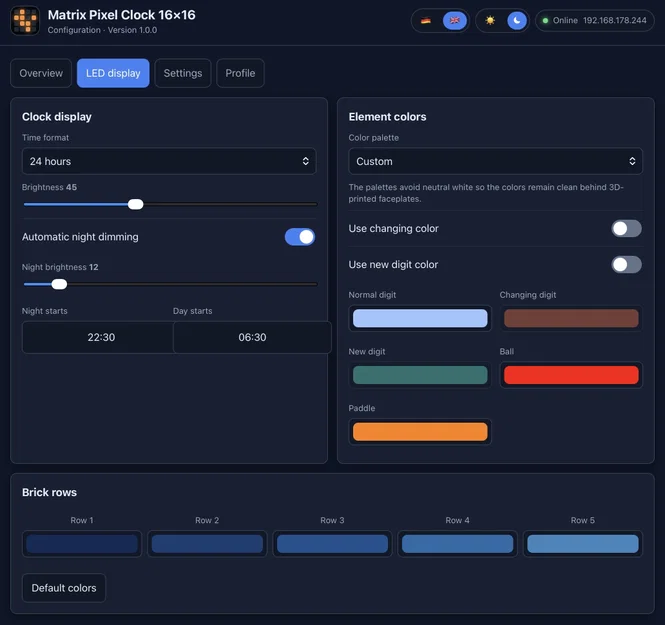Go to the Profile tab
This screenshot has height=625, width=665.
(x=240, y=73)
